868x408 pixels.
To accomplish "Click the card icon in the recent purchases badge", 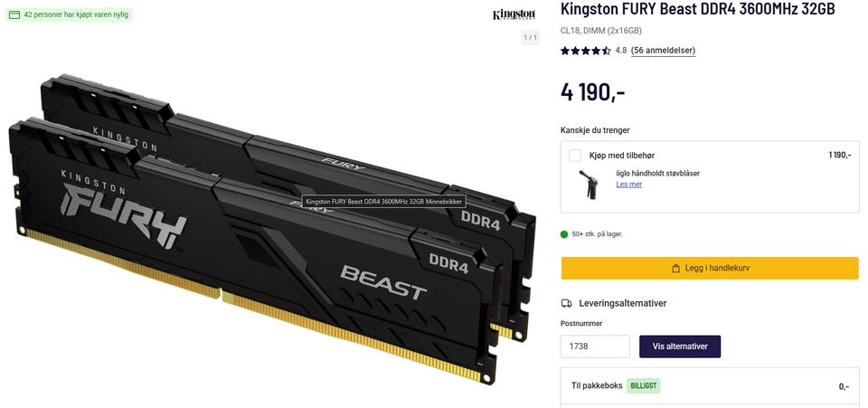I will click(14, 15).
